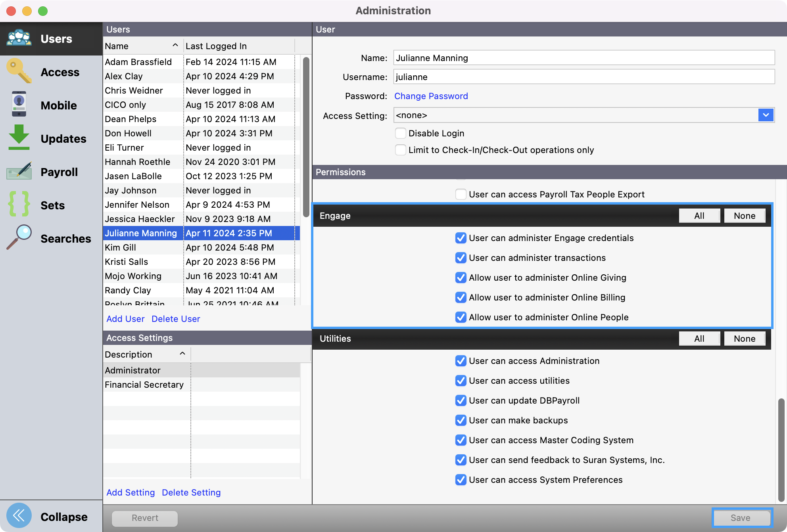The height and width of the screenshot is (532, 787).
Task: Open Sets using the green braces icon
Action: (19, 205)
